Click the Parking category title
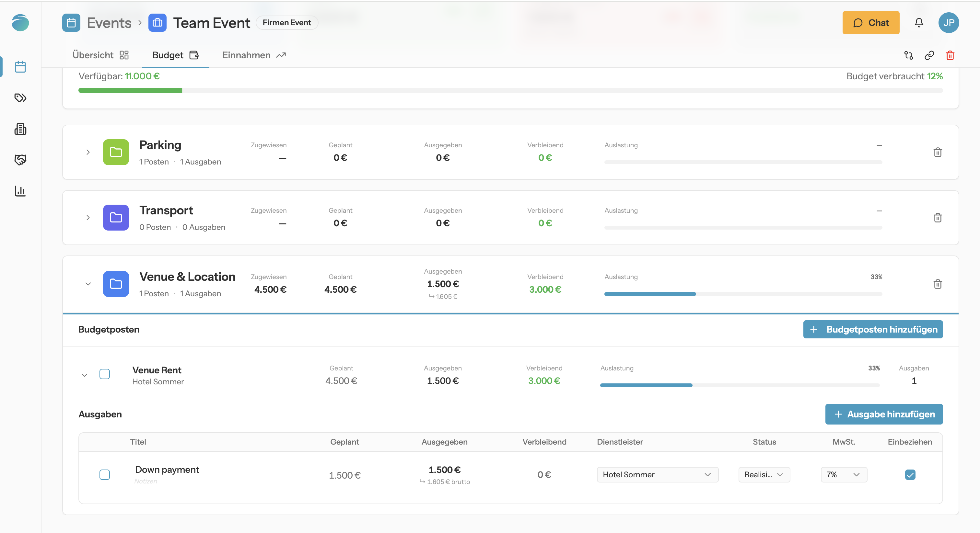The height and width of the screenshot is (533, 980). 160,145
